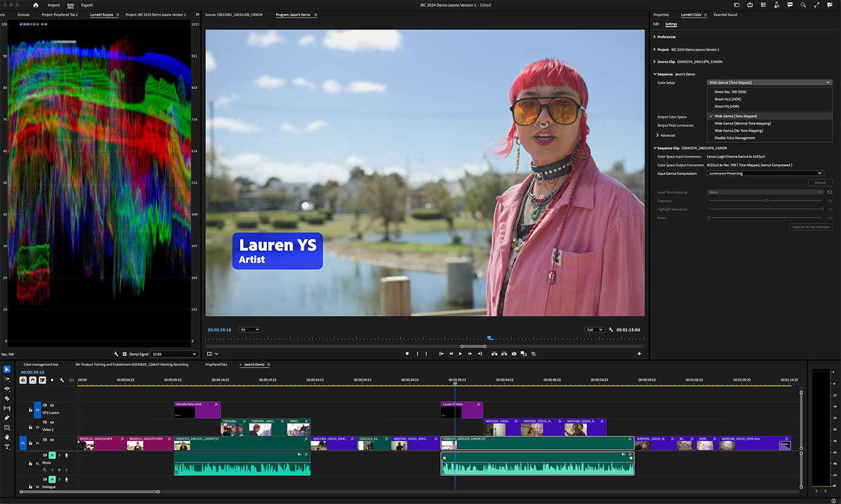The width and height of the screenshot is (841, 504).
Task: Go to In point in Program monitor
Action: pos(441,354)
